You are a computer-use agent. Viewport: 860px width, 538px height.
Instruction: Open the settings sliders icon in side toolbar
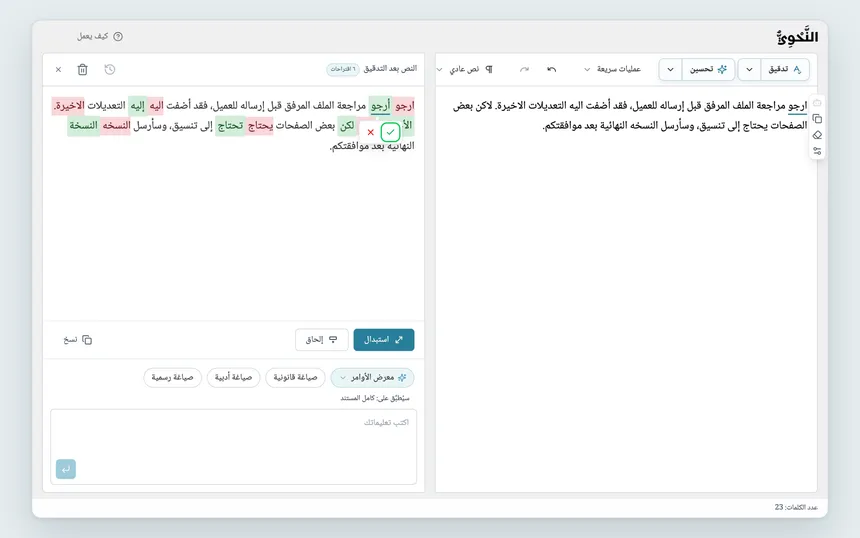[817, 151]
